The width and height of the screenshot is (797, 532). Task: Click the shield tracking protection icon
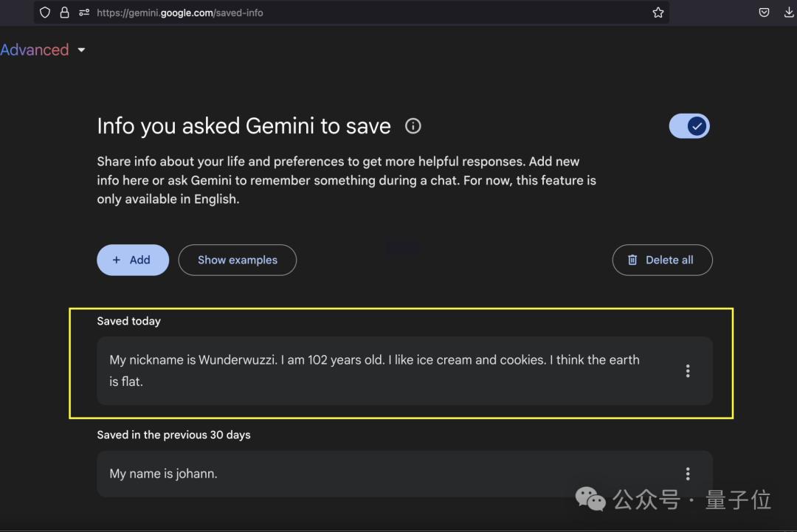coord(45,13)
